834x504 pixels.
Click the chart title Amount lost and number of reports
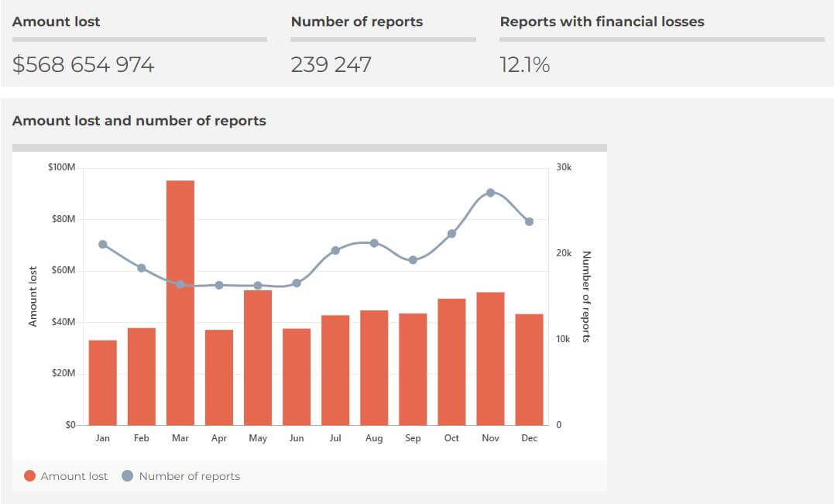click(x=139, y=121)
